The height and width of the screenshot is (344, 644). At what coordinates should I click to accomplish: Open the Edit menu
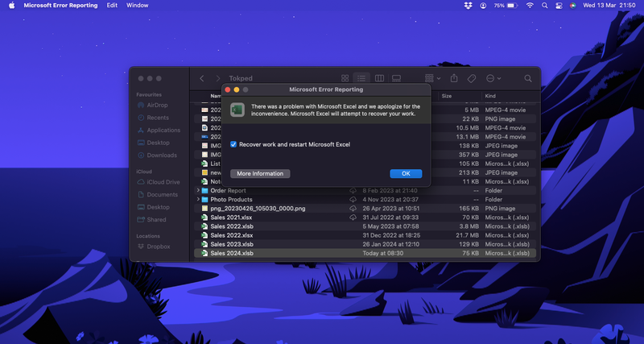[x=112, y=6]
